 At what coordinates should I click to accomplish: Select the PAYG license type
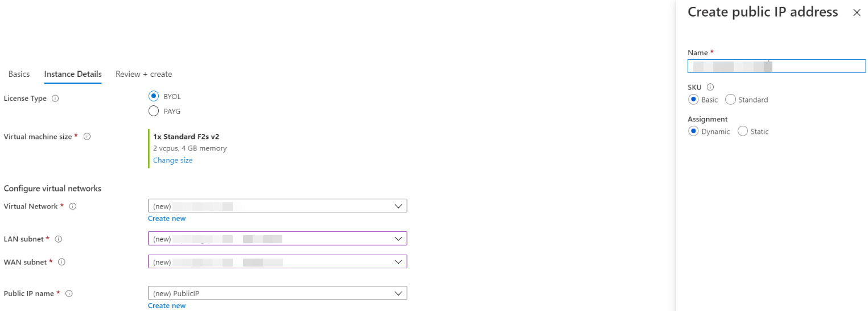(x=153, y=111)
